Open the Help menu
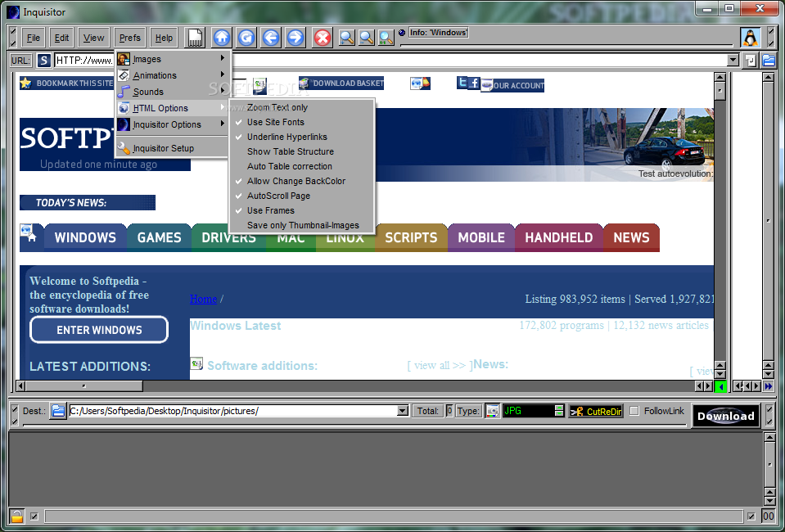This screenshot has width=785, height=532. point(164,38)
